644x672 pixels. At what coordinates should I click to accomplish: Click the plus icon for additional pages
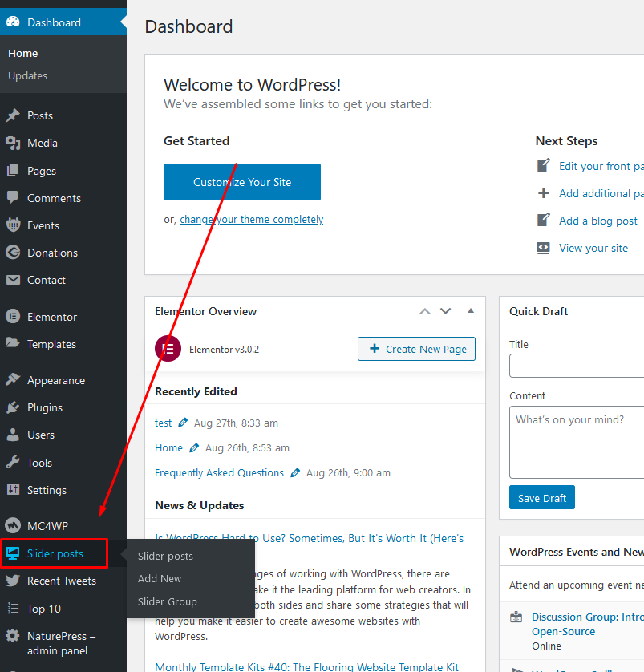pyautogui.click(x=543, y=192)
